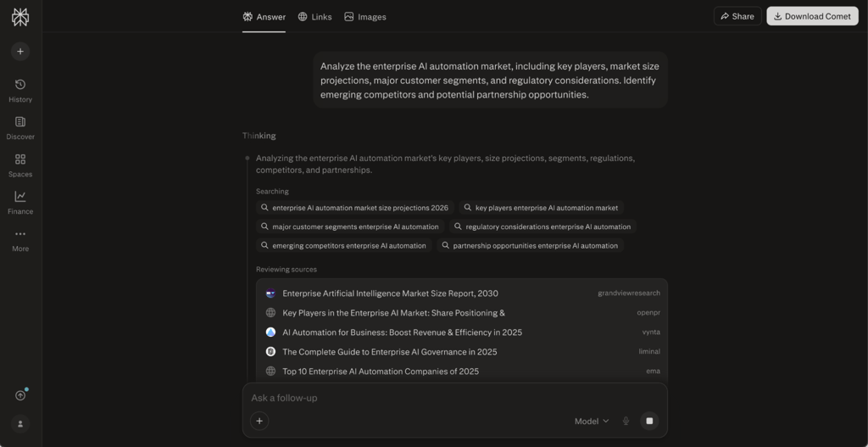Switch to the Images tab
Image resolution: width=868 pixels, height=447 pixels.
coord(364,17)
